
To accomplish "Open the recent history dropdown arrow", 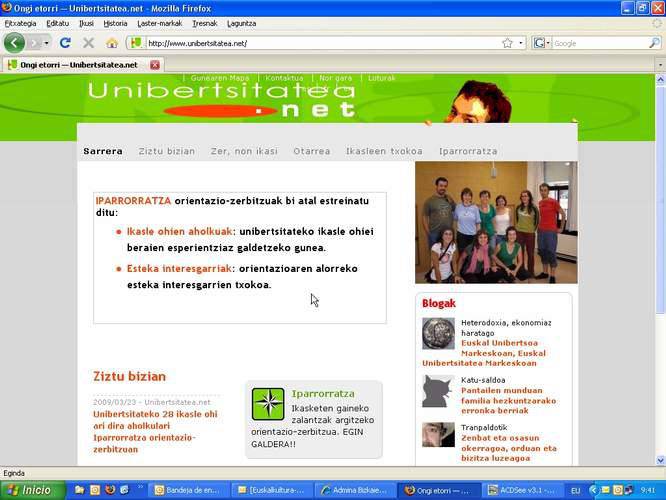I will point(46,43).
